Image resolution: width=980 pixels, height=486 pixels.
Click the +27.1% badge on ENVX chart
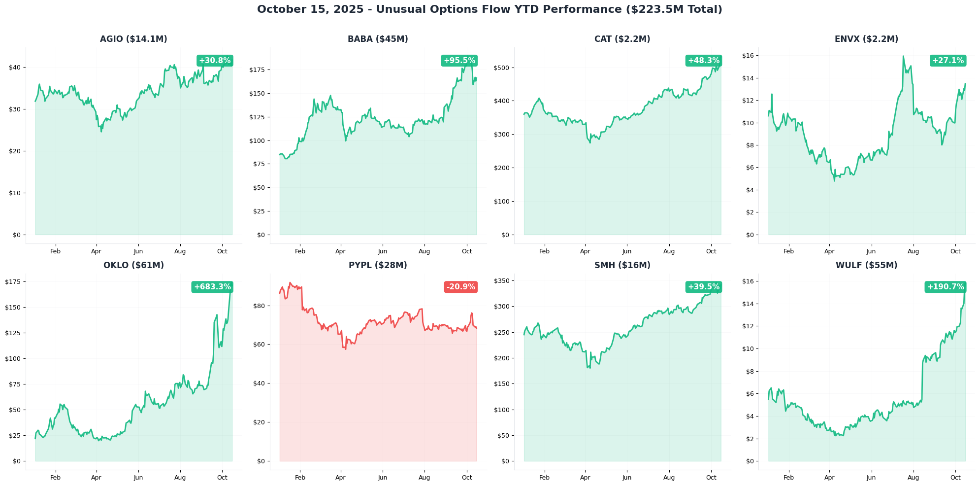click(947, 61)
